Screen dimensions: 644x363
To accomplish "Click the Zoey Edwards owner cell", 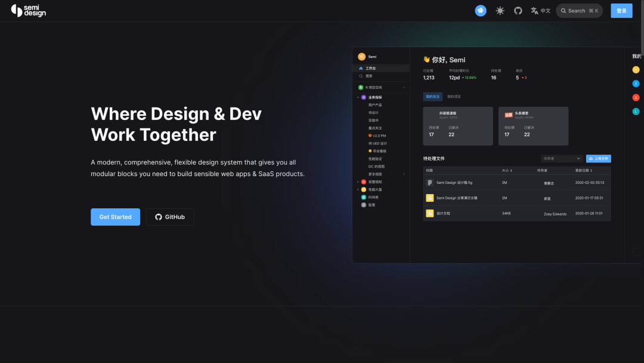I will coord(555,214).
